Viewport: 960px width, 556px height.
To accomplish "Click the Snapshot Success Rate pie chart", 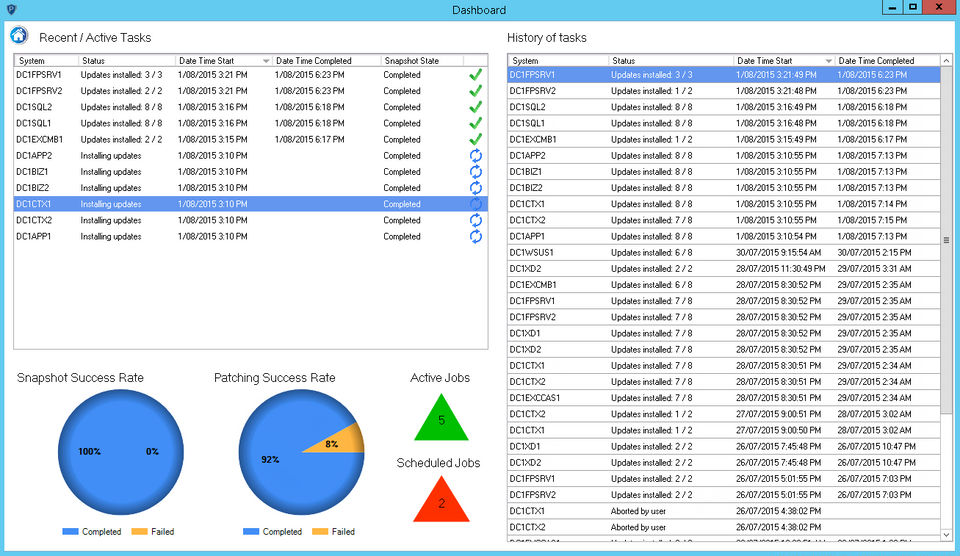I will (121, 453).
